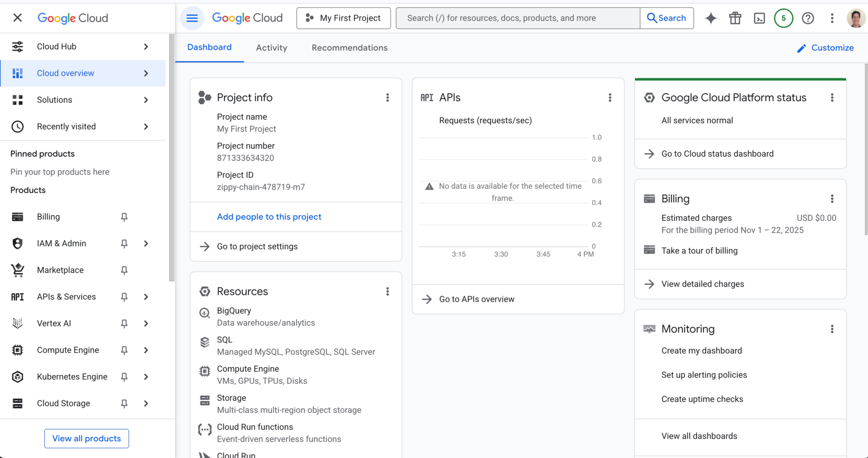Pin Billing to pinned products
Image resolution: width=868 pixels, height=458 pixels.
coord(124,217)
